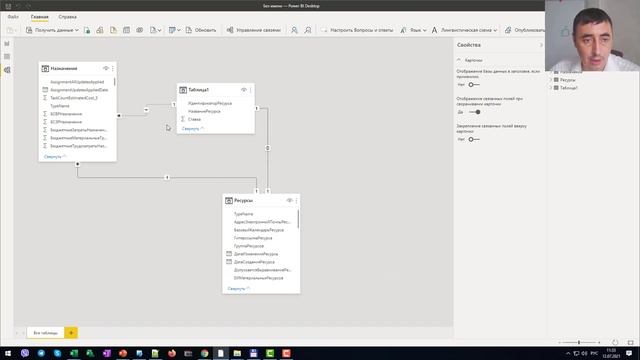
Task: Click the SQL Server source toolbar icon
Action: click(x=113, y=30)
